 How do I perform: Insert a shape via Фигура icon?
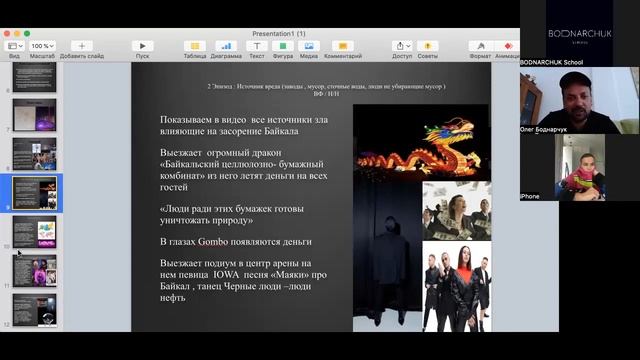(x=283, y=46)
